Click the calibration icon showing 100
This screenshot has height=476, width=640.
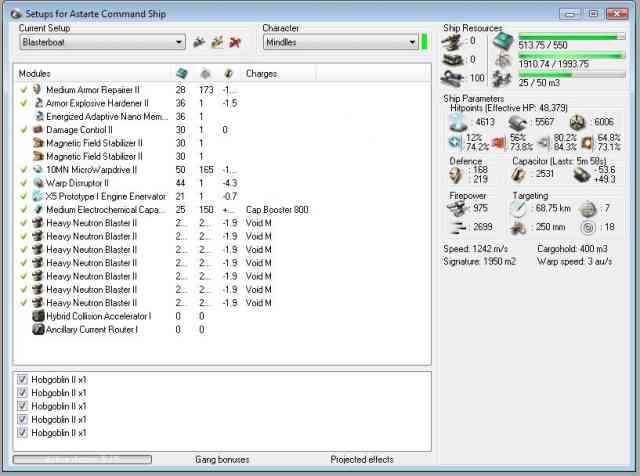(453, 78)
